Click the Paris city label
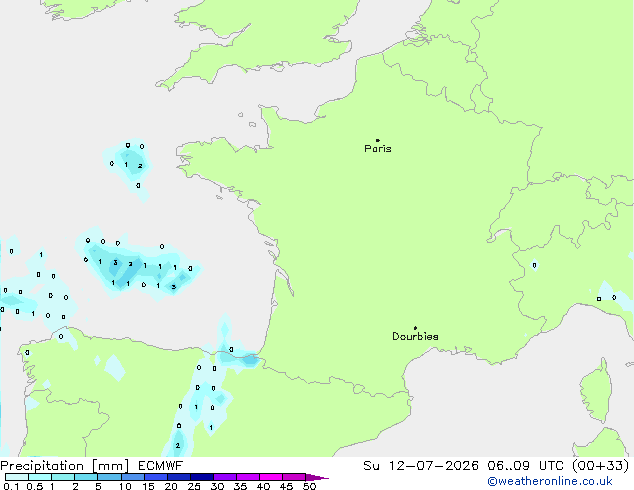This screenshot has height=490, width=634. 378,149
